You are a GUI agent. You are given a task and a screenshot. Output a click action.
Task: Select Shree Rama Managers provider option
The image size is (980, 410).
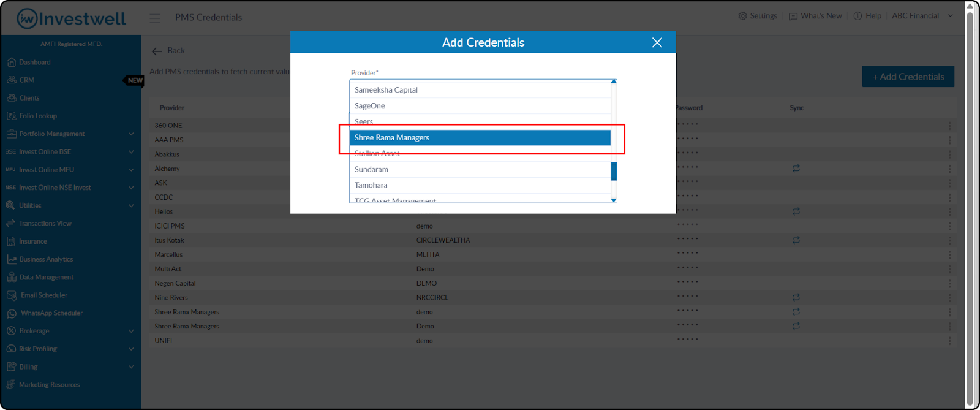click(480, 138)
